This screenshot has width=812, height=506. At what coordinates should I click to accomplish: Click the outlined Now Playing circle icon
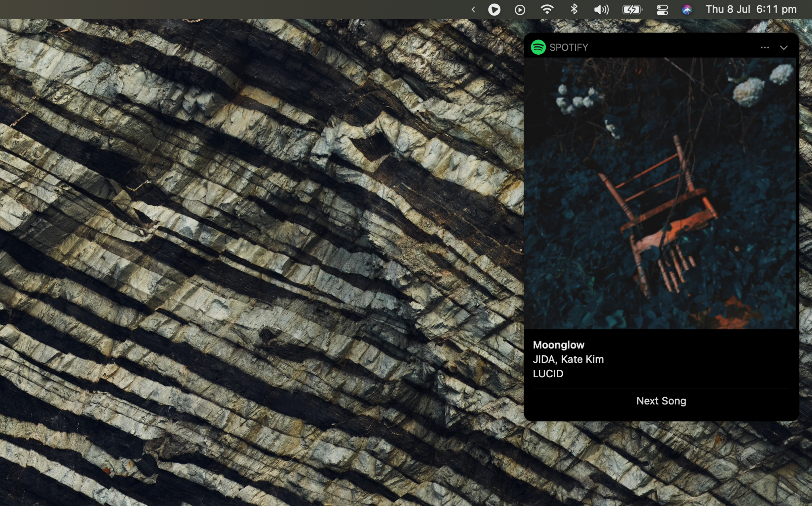520,10
